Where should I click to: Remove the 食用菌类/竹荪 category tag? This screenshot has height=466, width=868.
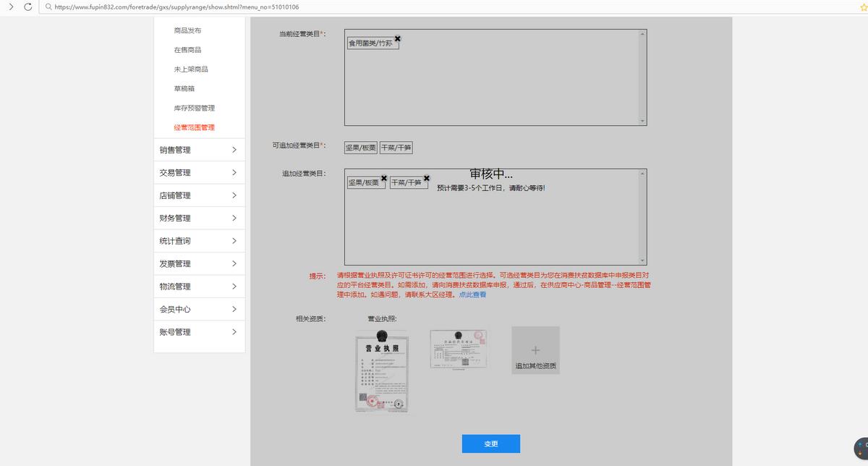397,38
